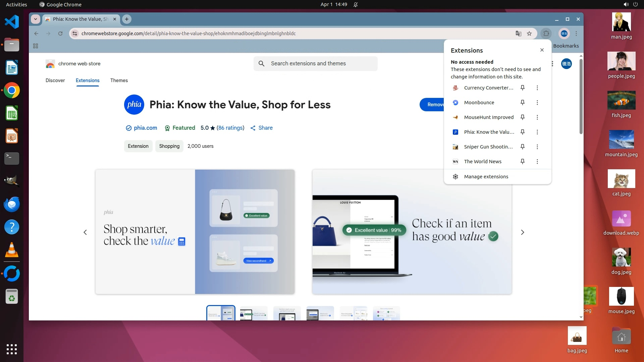
Task: Open the phia.com publisher link
Action: point(145,128)
